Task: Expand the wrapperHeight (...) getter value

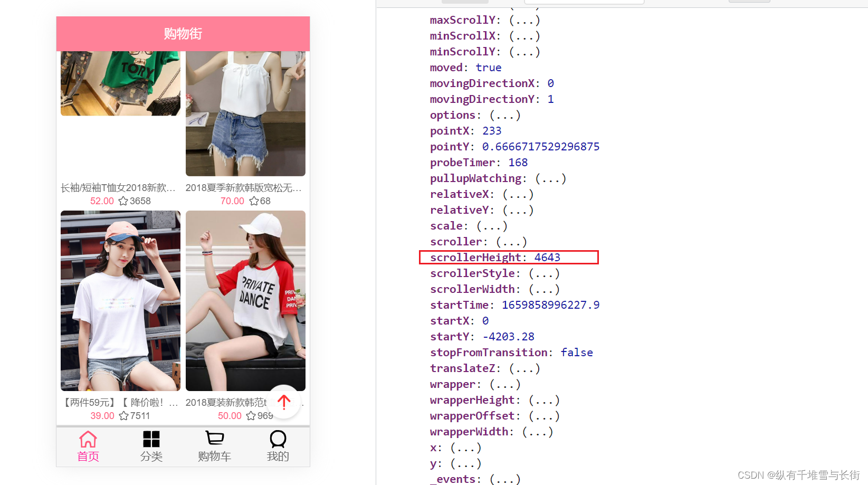Action: coord(544,400)
